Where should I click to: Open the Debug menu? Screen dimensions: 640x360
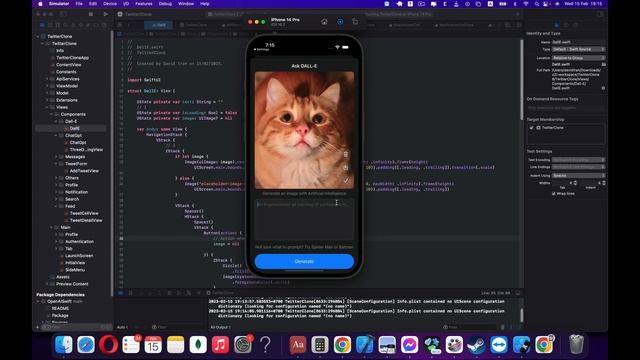[165, 4]
